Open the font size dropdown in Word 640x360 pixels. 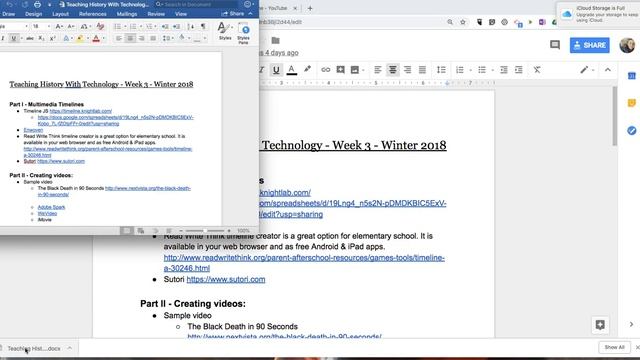point(49,27)
